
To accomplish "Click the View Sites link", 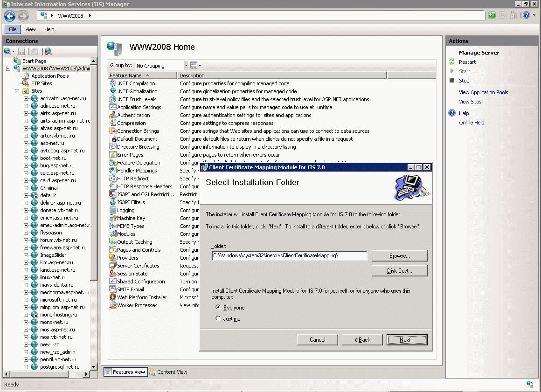I will coord(470,101).
